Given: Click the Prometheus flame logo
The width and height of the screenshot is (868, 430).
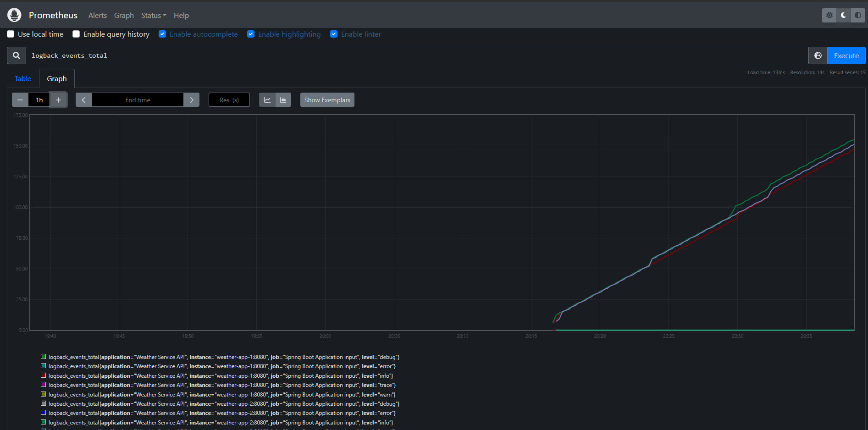Looking at the screenshot, I should click(14, 15).
